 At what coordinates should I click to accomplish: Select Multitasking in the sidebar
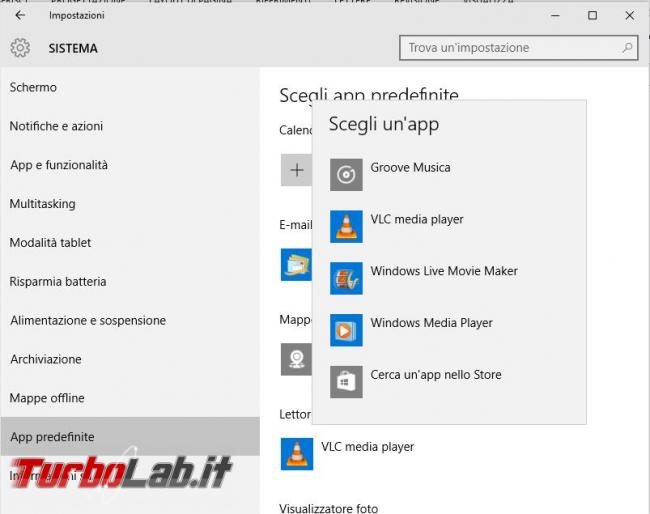[130, 204]
